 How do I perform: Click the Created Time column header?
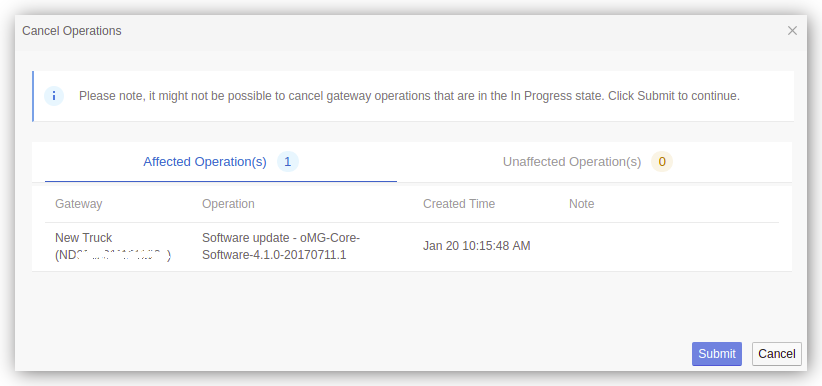click(x=459, y=204)
